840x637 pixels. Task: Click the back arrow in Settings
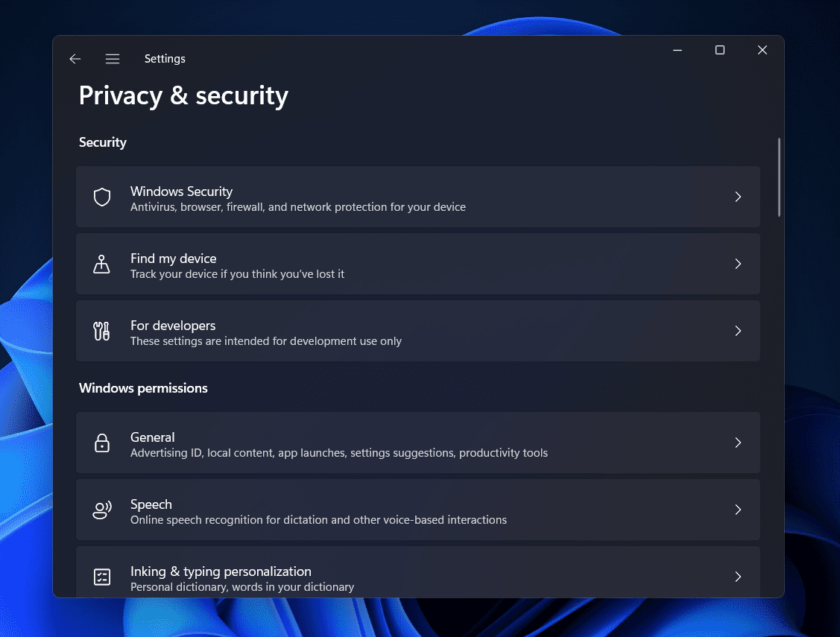75,59
